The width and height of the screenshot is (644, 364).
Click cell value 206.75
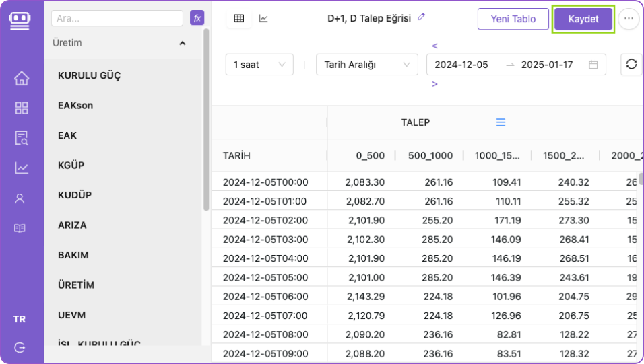point(574,316)
